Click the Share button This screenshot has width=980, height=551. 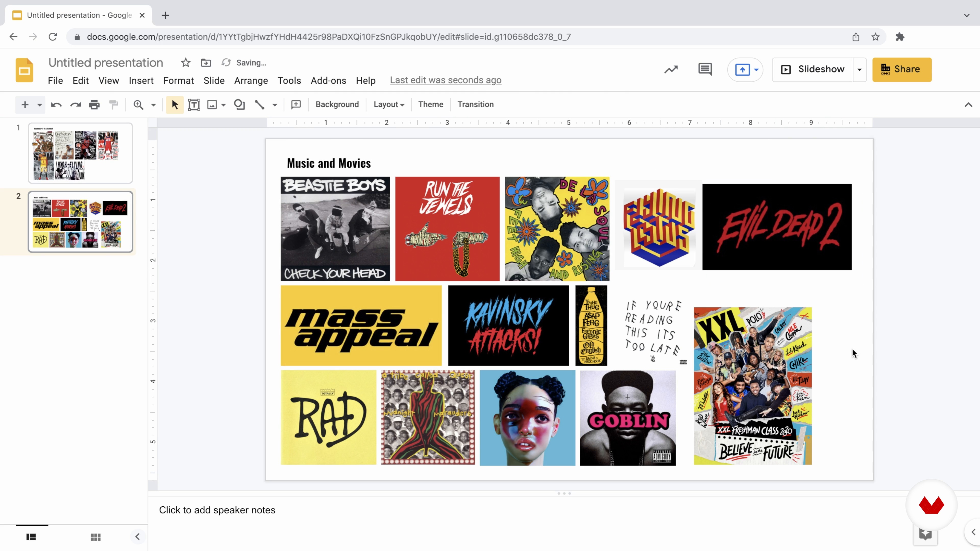tap(902, 70)
